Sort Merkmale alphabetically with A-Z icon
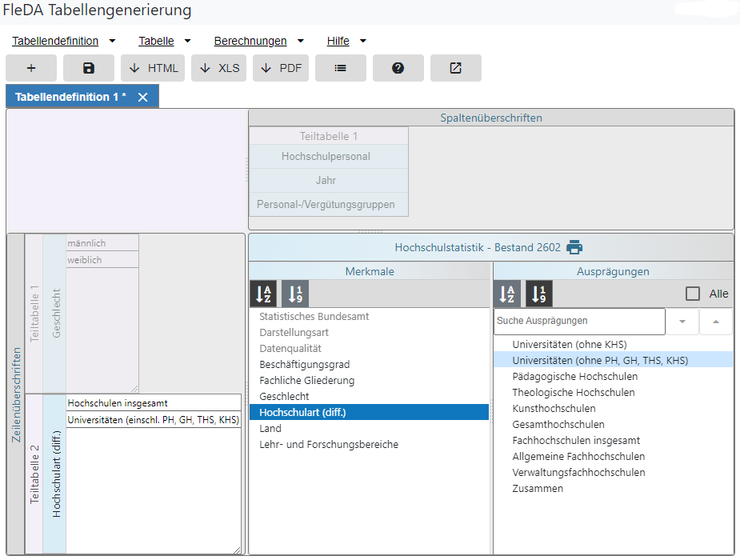The width and height of the screenshot is (740, 560). [263, 294]
